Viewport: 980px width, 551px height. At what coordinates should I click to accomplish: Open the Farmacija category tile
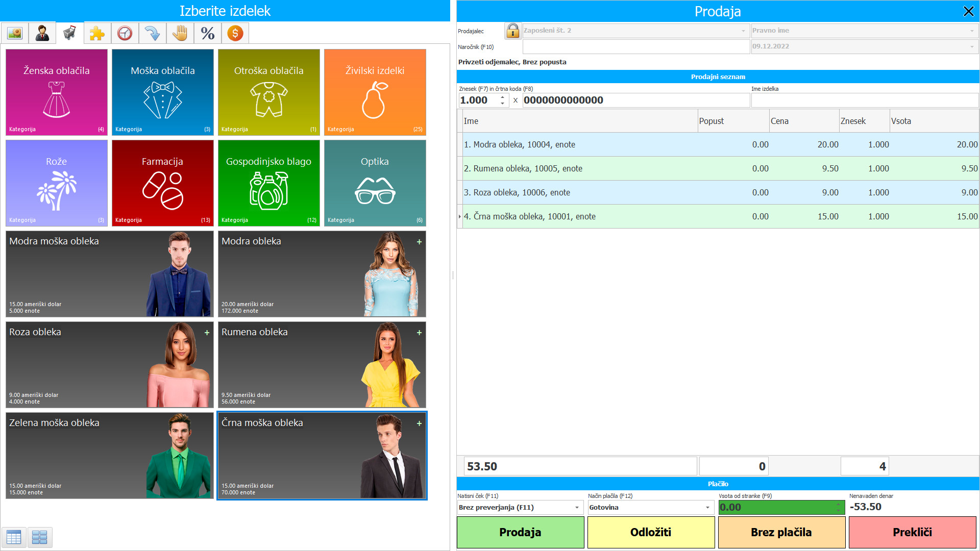162,183
